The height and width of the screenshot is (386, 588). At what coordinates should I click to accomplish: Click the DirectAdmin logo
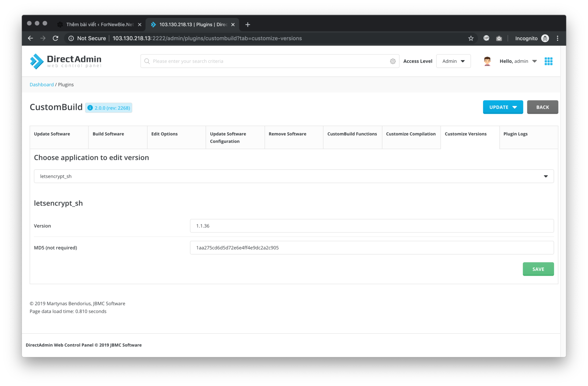pyautogui.click(x=66, y=61)
